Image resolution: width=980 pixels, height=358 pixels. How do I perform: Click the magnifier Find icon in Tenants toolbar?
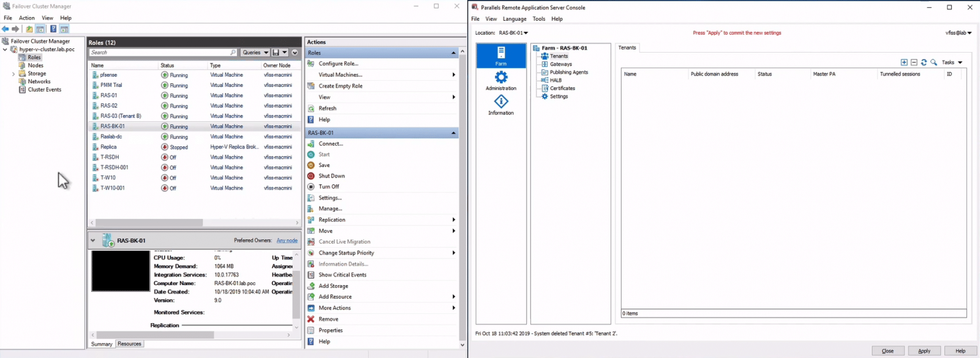[x=933, y=62]
